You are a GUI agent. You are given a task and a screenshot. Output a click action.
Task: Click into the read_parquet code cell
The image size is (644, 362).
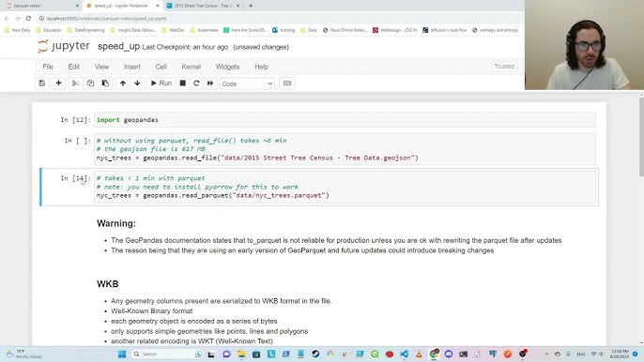(x=345, y=187)
